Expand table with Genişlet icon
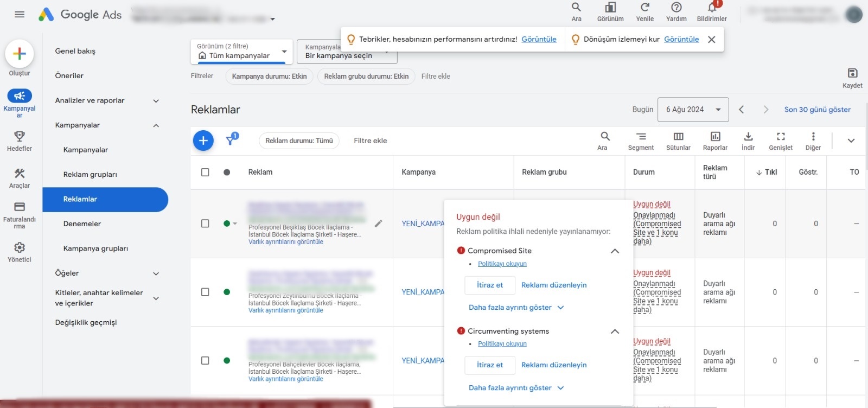Viewport: 868px width, 408px height. pyautogui.click(x=780, y=137)
